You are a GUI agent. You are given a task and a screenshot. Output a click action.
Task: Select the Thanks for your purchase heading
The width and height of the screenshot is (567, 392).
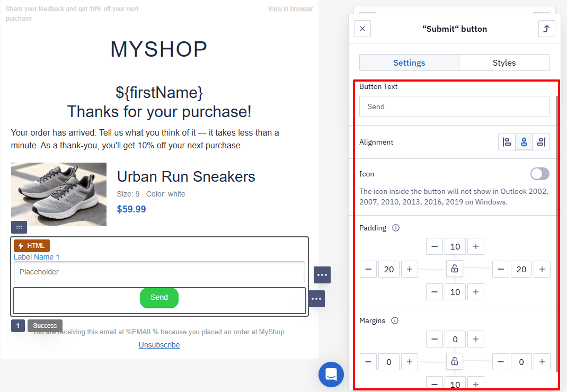pyautogui.click(x=159, y=112)
